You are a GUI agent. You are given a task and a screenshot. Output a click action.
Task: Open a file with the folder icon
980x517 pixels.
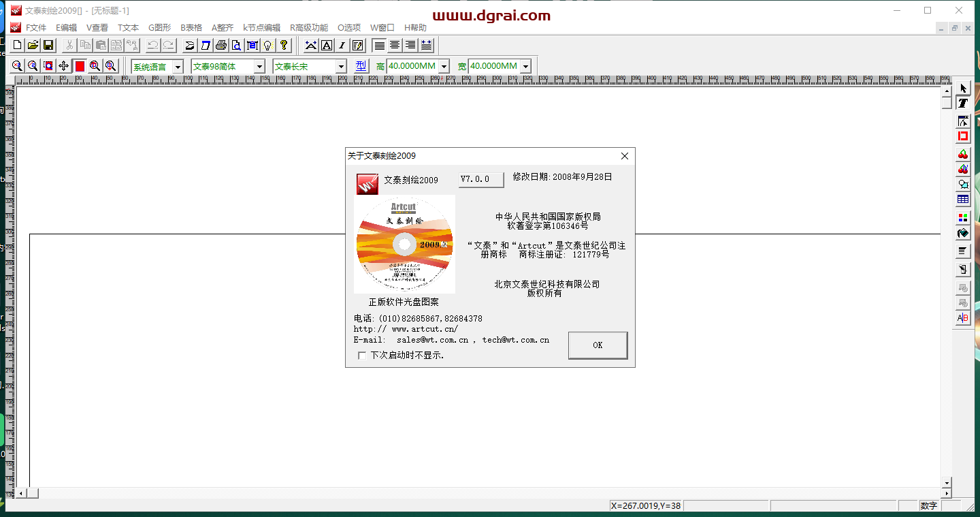click(x=32, y=45)
